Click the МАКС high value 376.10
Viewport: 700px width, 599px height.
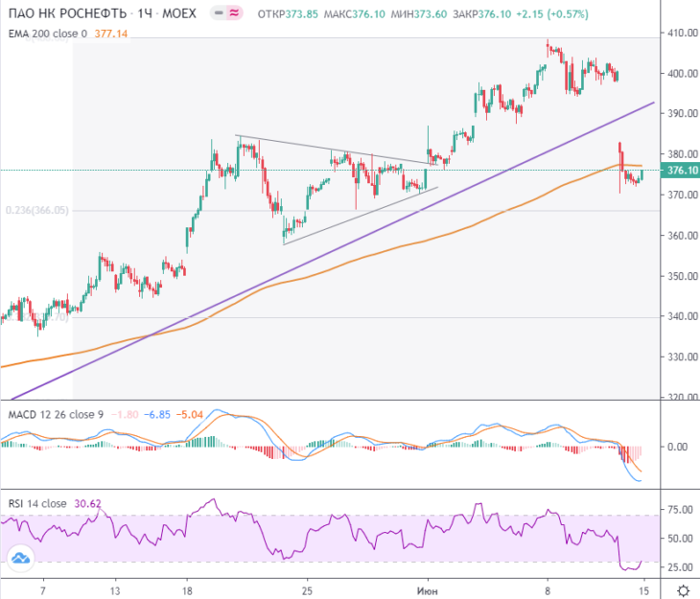click(369, 14)
